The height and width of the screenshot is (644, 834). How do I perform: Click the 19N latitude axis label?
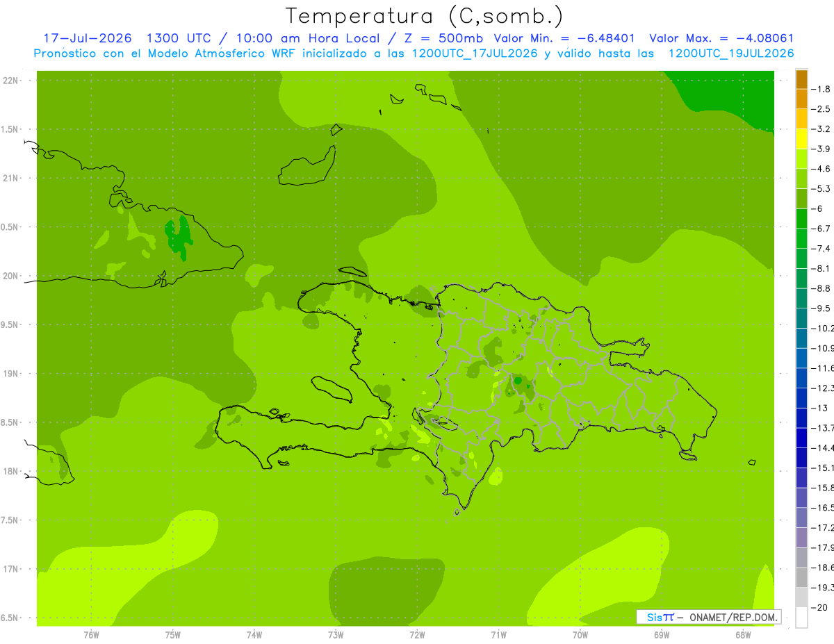[12, 373]
